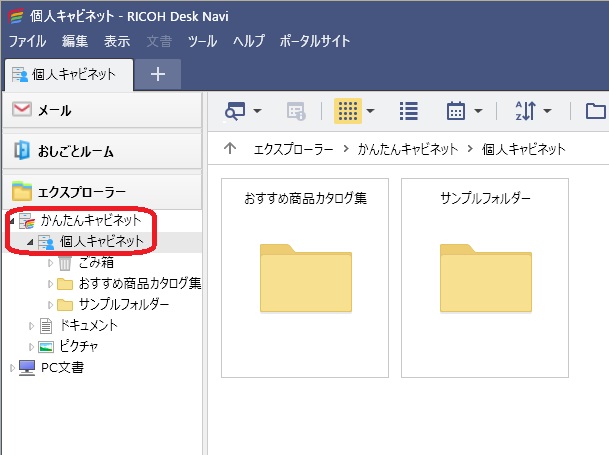Click the trash can icon

point(65,263)
